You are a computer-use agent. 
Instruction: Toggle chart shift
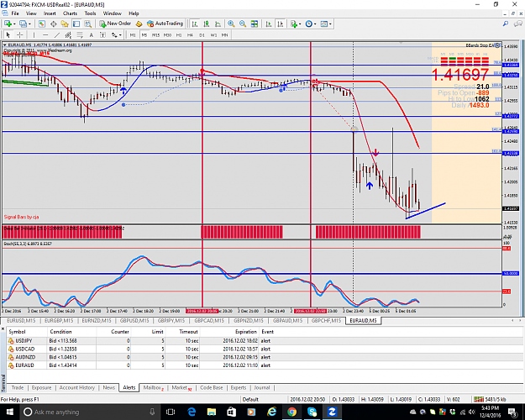(x=281, y=24)
